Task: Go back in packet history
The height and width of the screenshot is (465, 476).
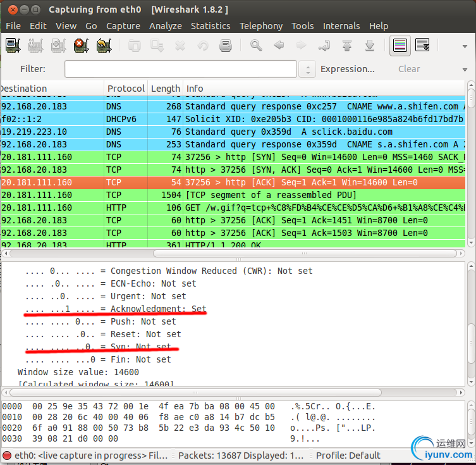Action: (279, 46)
